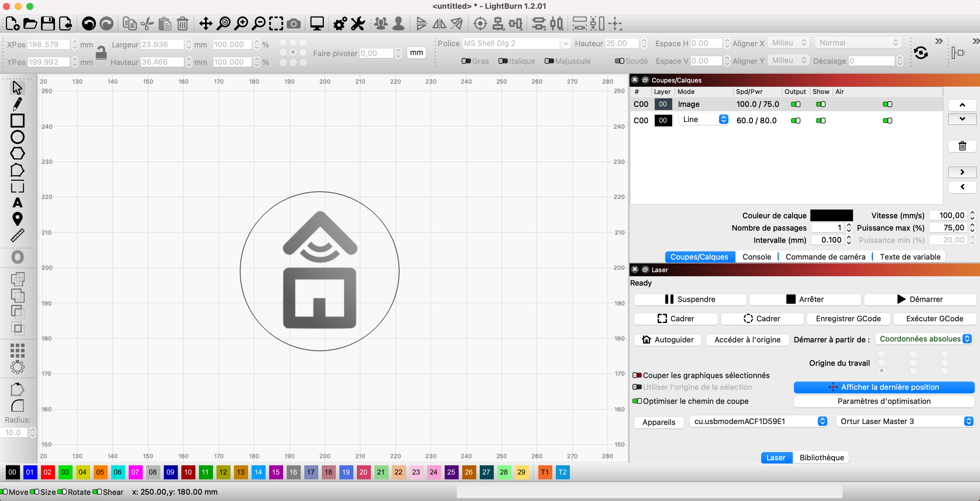Select the Position Laser pin tool
Screen dimensions: 980x501
pos(17,219)
